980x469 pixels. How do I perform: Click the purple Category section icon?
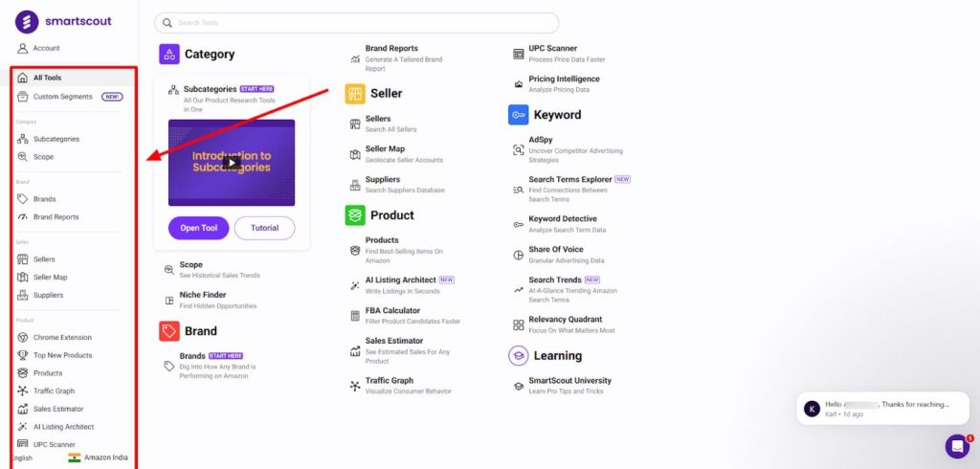coord(169,55)
